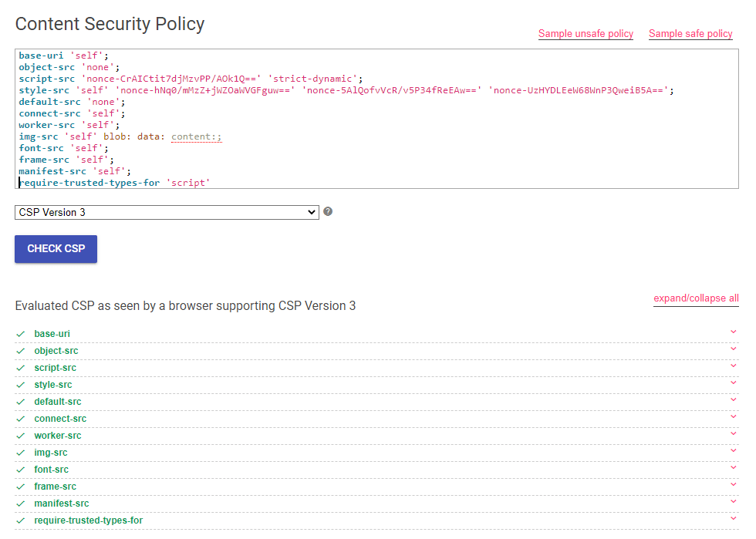Screen dimensions: 756x539
Task: Click the checkmark beside script-src
Action: click(20, 367)
